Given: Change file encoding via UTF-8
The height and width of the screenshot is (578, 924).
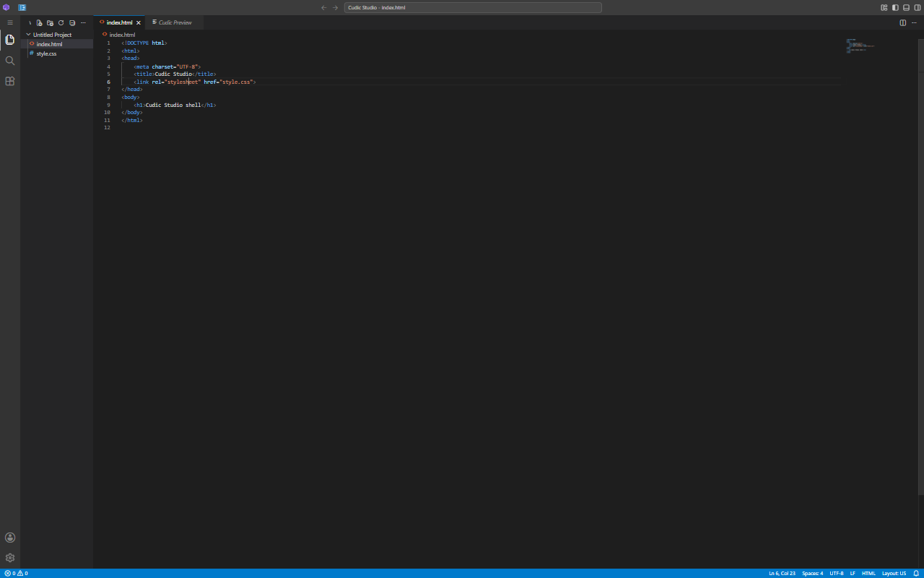Looking at the screenshot, I should tap(837, 573).
